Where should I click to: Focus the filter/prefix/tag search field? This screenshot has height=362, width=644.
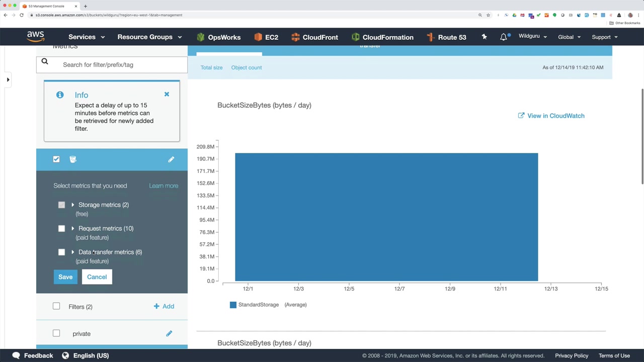click(112, 64)
